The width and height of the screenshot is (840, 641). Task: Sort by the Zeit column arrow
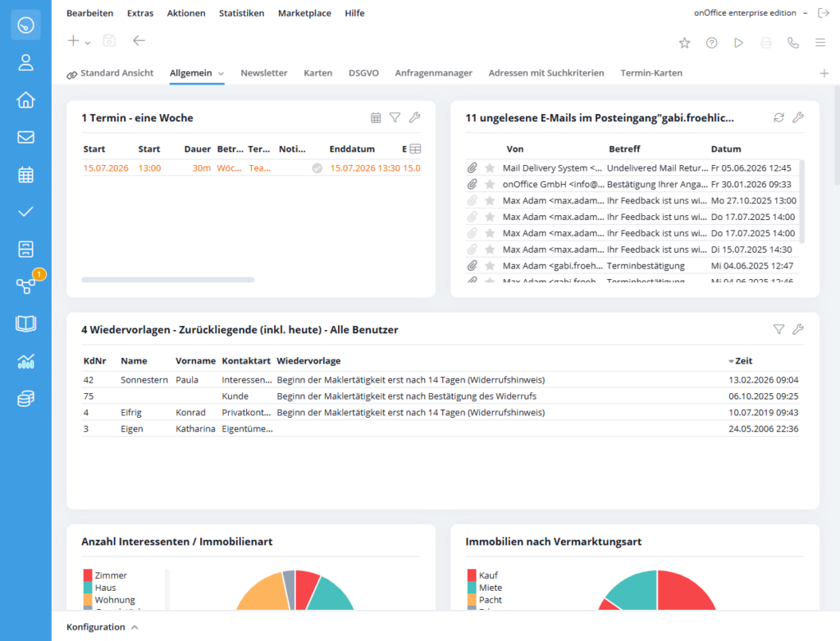(x=731, y=361)
